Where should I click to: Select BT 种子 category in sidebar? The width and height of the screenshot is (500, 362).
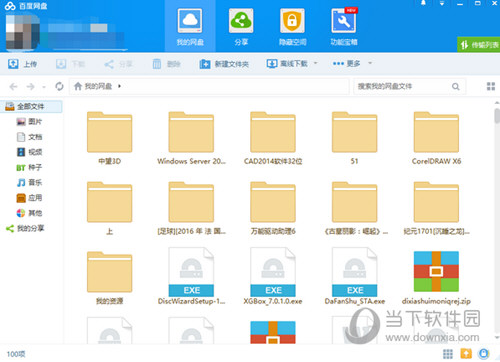29,167
